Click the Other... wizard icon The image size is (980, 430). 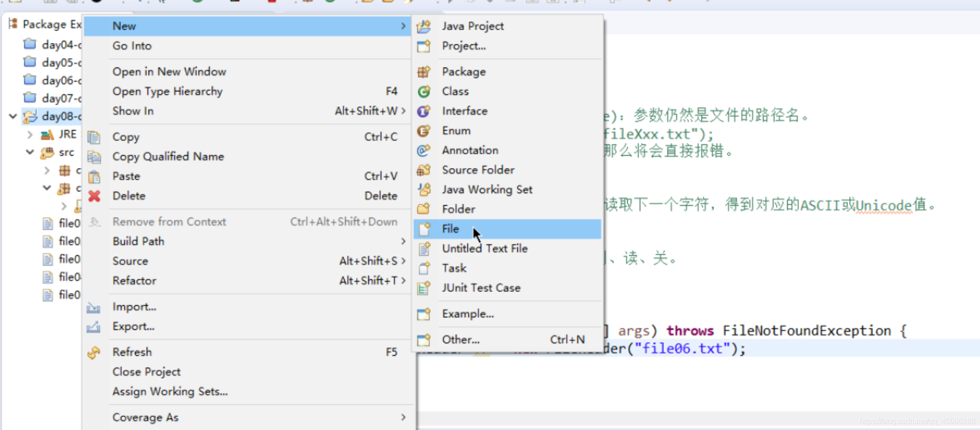424,340
